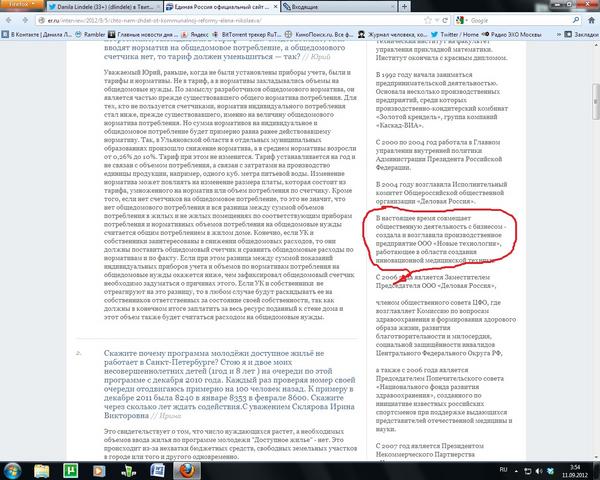The image size is (600, 480).
Task: Close the Входящие tab
Action: coord(392,7)
